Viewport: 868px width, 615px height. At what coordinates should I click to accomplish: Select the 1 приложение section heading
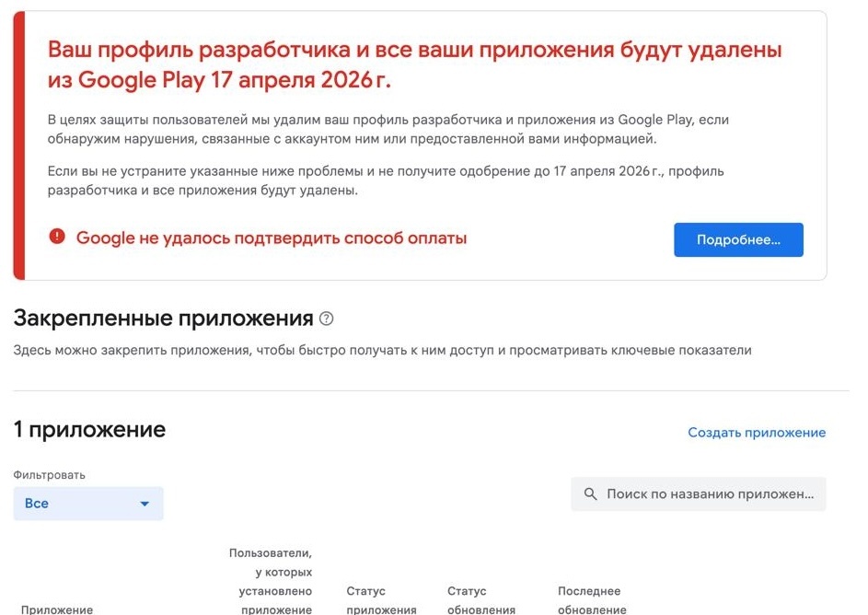[x=87, y=429]
